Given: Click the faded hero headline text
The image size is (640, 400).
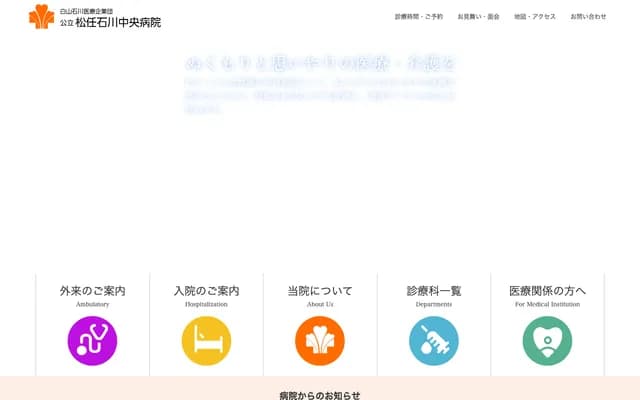Looking at the screenshot, I should point(320,63).
